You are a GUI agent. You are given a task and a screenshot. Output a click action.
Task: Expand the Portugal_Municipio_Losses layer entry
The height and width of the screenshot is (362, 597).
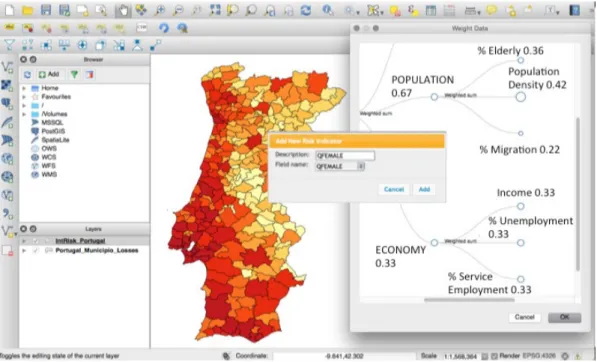[24, 250]
